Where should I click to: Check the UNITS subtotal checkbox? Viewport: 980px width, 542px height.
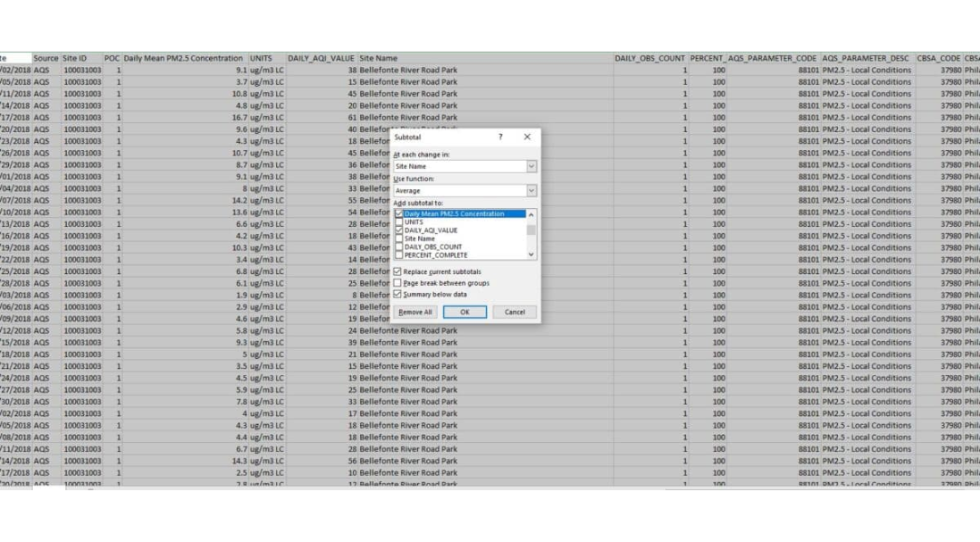(x=398, y=221)
